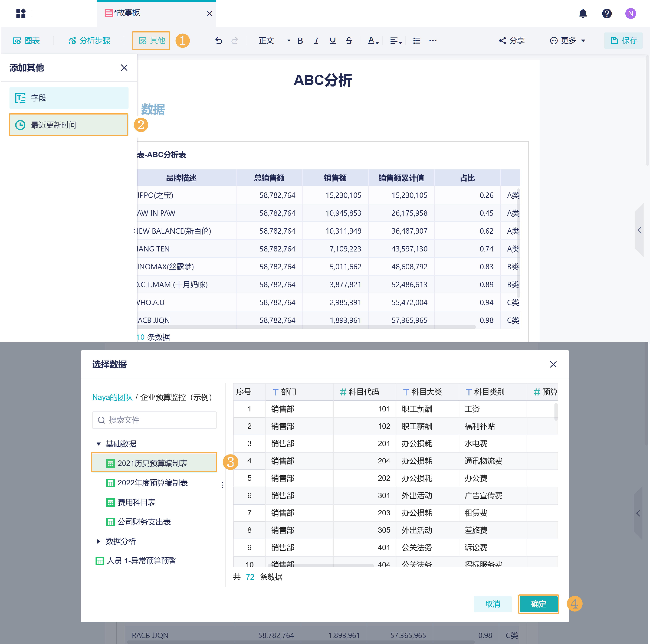Screen dimensions: 650x644
Task: Open the 分析步骤 toolbar tab
Action: click(89, 41)
